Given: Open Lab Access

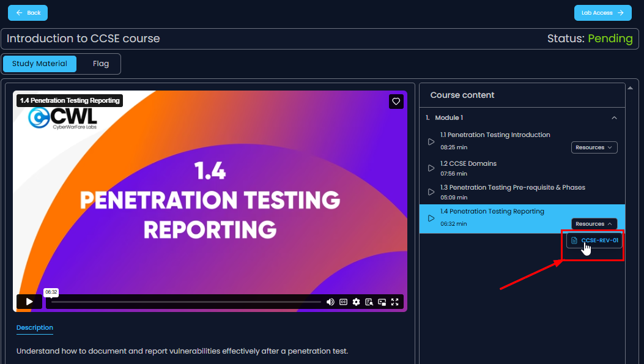Looking at the screenshot, I should point(602,13).
